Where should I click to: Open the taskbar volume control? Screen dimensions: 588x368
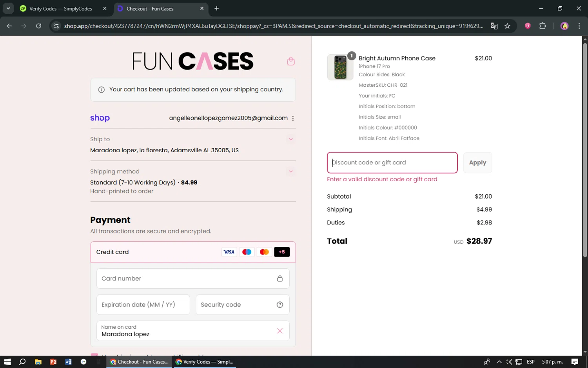[508, 362]
